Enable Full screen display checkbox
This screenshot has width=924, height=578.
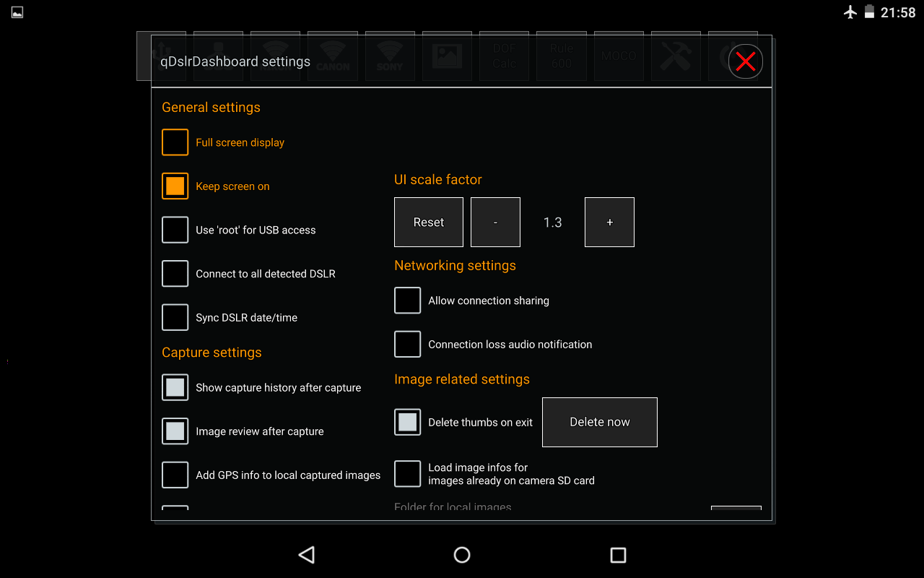point(175,142)
